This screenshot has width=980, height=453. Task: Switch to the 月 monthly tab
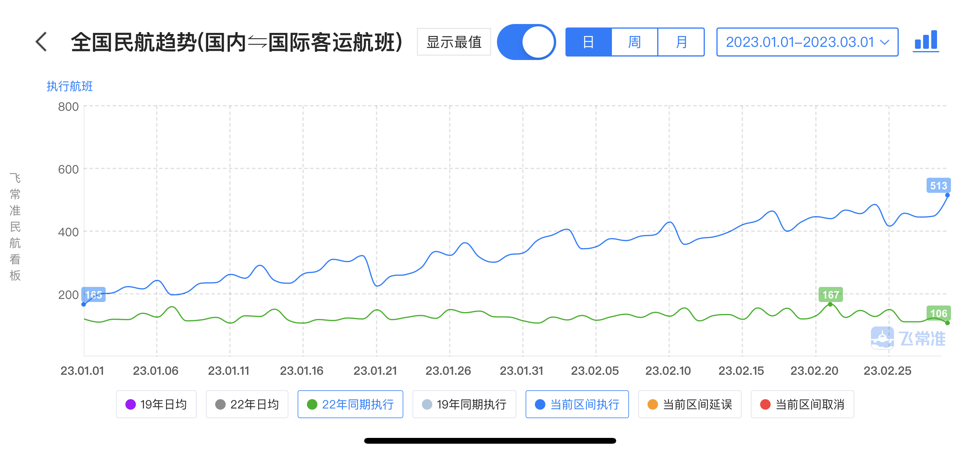pos(681,42)
